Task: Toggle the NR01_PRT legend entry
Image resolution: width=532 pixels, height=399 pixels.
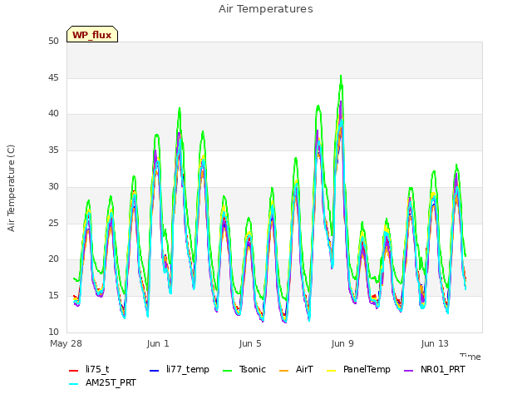Action: tap(434, 369)
